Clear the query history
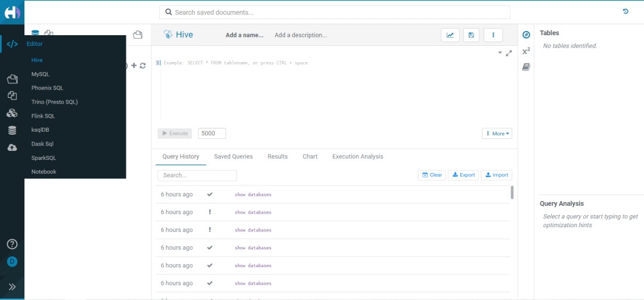644x300 pixels. tap(432, 175)
